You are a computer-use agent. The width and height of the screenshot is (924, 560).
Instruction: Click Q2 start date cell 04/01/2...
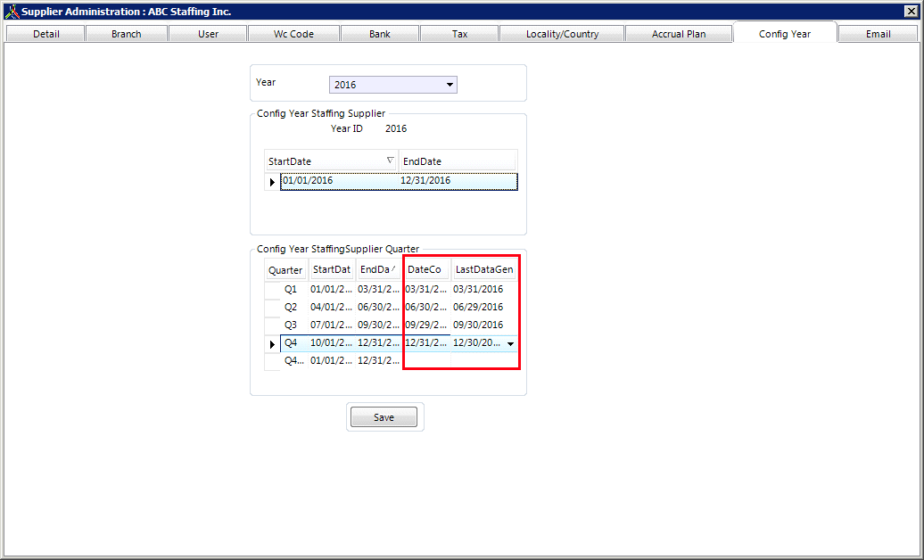[x=332, y=307]
